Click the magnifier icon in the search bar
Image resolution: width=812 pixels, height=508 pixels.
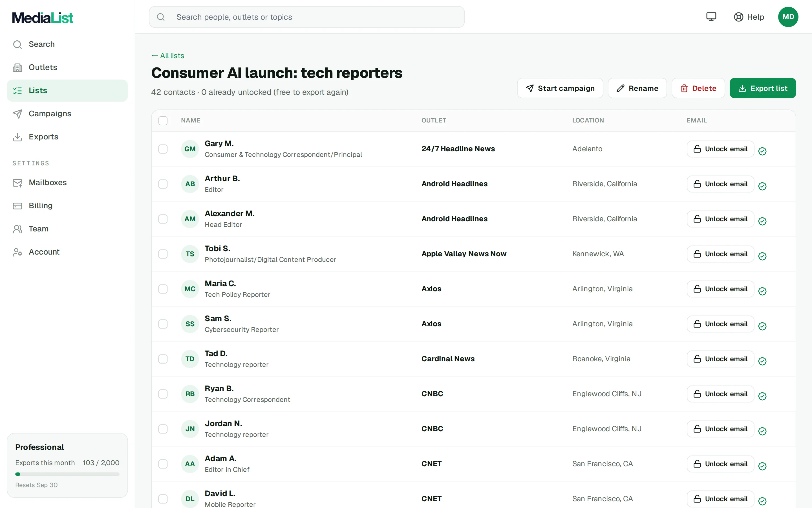161,17
